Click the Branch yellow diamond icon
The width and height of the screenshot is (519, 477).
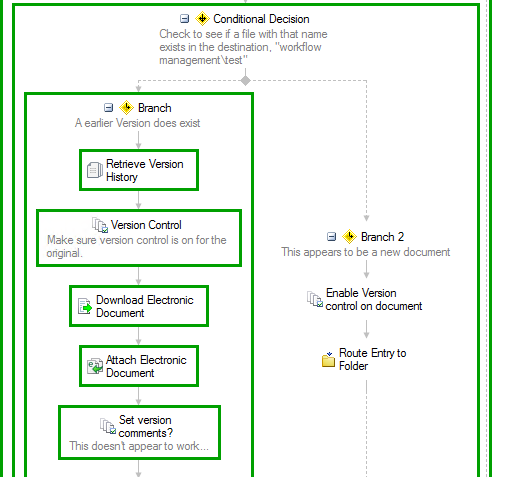tap(126, 108)
